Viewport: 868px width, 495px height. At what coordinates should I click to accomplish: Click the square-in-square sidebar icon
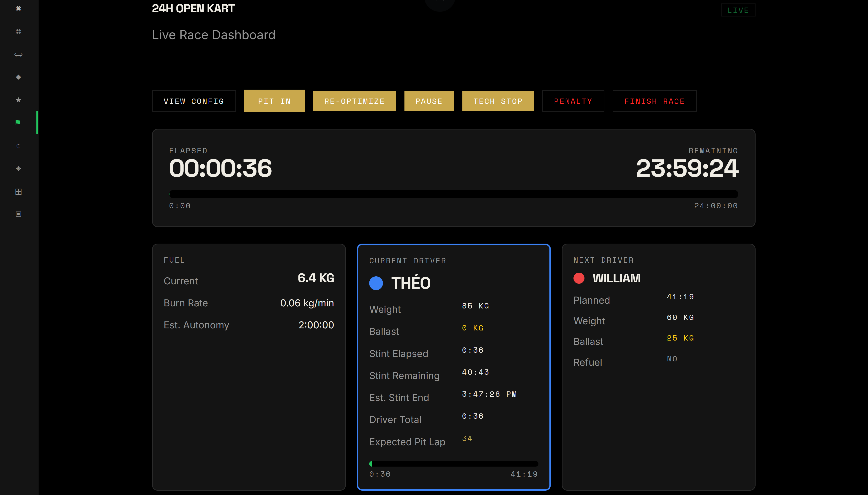coord(18,214)
